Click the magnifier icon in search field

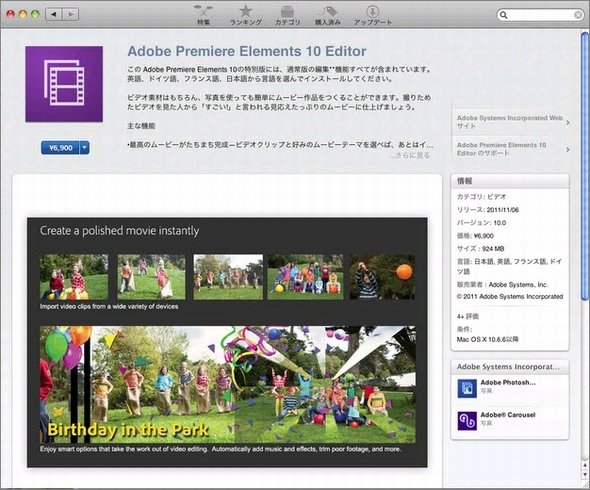point(503,15)
